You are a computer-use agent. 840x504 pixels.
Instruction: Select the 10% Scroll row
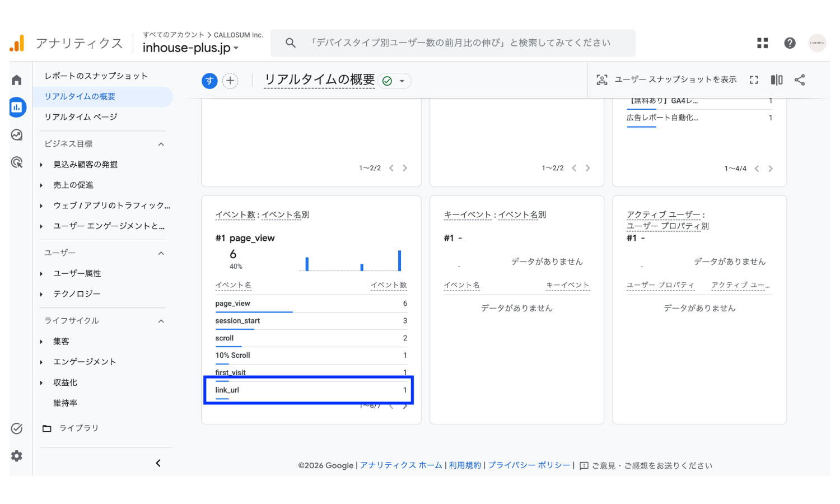click(311, 356)
